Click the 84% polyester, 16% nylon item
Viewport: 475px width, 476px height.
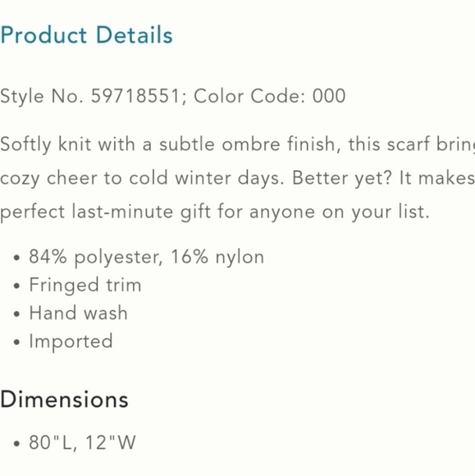click(x=146, y=258)
